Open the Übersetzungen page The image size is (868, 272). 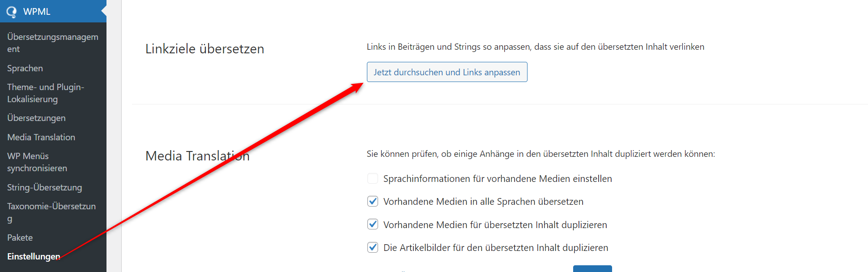(36, 118)
